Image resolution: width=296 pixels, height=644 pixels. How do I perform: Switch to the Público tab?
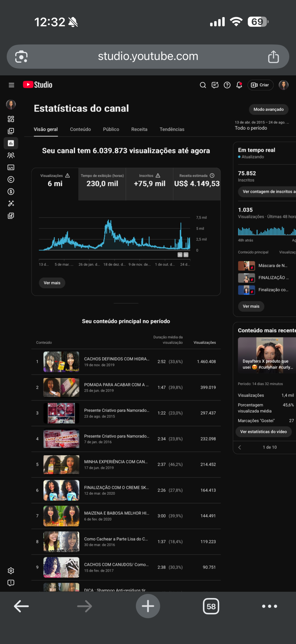click(111, 129)
